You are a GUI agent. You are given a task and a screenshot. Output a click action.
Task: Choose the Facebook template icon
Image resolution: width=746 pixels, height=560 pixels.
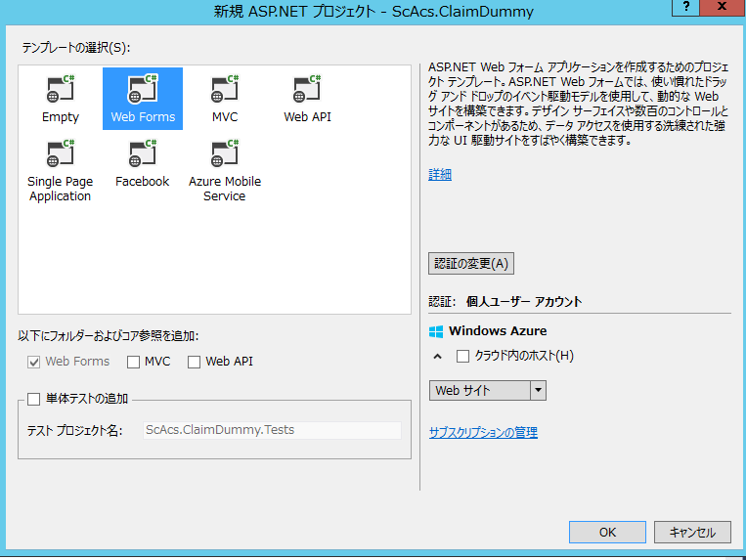pyautogui.click(x=143, y=155)
